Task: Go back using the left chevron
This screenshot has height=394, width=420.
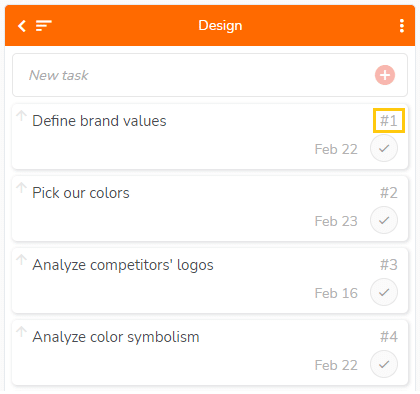Action: (x=22, y=26)
